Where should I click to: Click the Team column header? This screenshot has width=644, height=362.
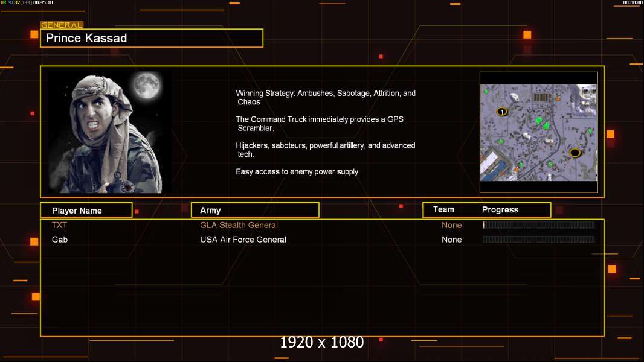click(x=443, y=209)
